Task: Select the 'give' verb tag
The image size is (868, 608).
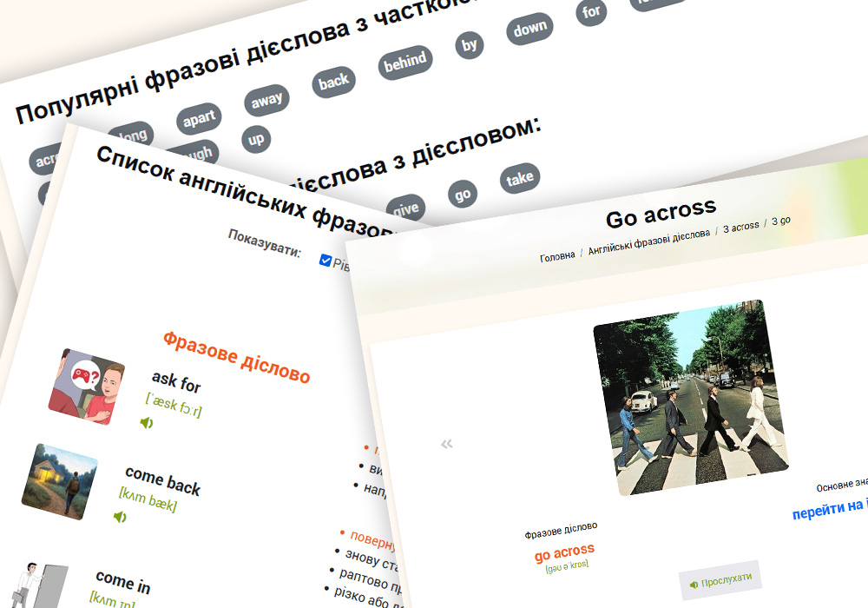Action: tap(405, 208)
